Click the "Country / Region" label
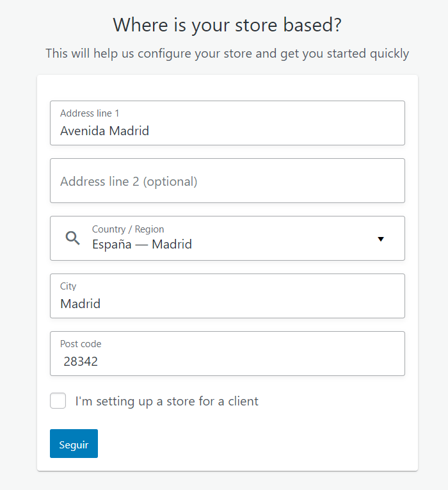 [128, 229]
